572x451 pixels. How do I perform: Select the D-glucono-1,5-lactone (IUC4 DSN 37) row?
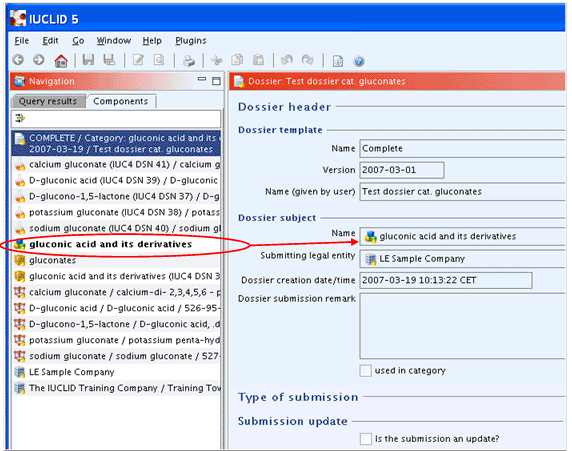(116, 197)
